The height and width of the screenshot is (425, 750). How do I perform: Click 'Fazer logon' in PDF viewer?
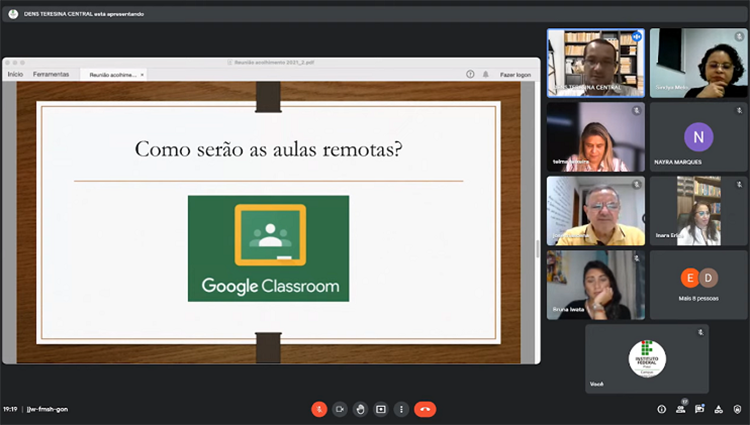pos(515,75)
